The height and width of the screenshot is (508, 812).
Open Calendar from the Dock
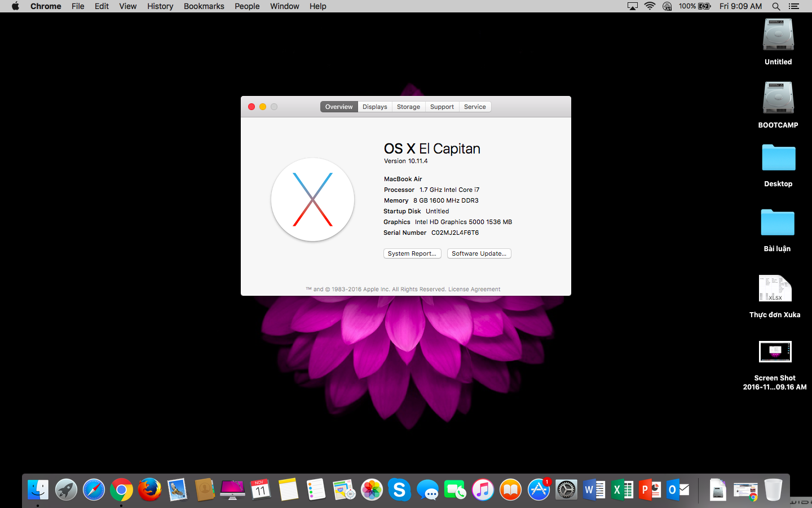261,489
